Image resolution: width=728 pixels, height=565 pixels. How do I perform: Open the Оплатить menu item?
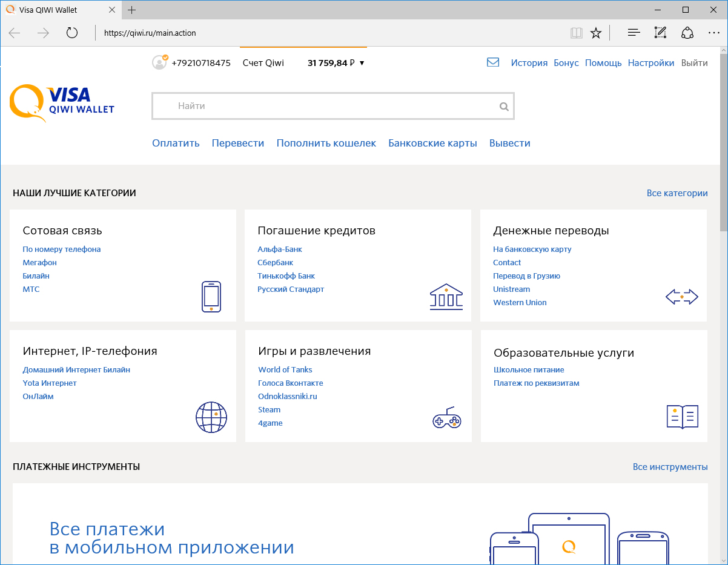point(176,143)
